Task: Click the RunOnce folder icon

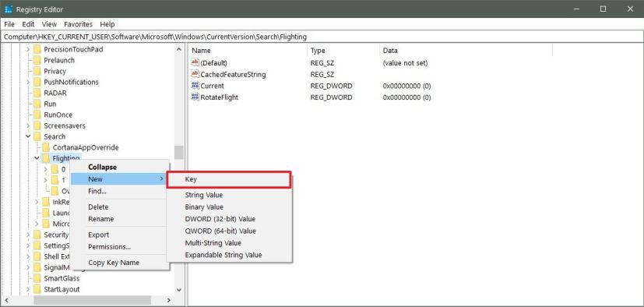Action: coord(37,115)
